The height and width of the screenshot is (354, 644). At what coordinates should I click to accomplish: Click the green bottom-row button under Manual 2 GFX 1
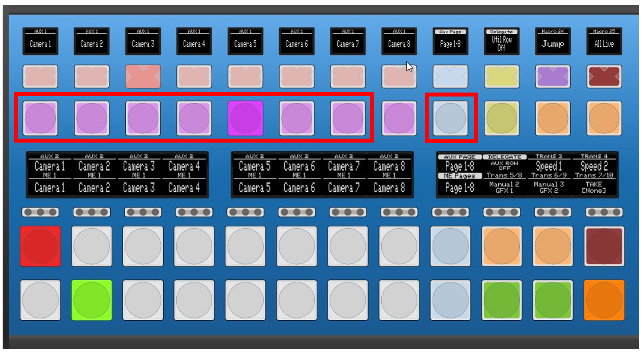[502, 300]
